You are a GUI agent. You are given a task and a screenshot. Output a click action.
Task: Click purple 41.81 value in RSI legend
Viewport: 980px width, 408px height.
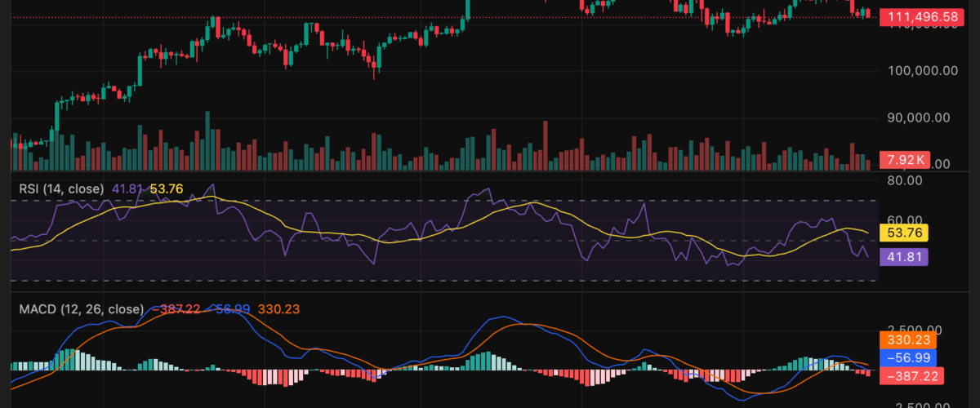[x=127, y=188]
